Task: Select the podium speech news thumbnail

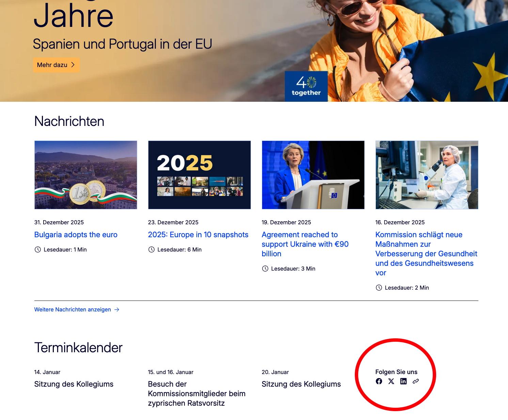Action: pos(313,175)
